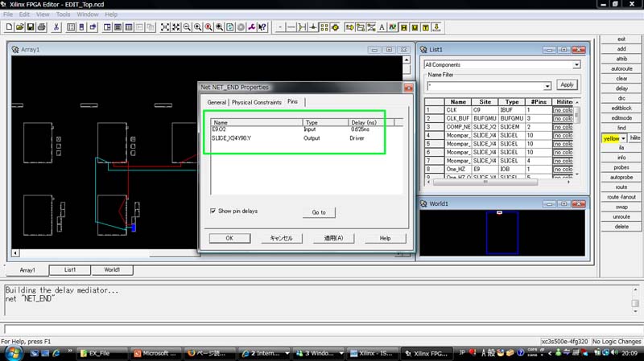This screenshot has width=644, height=361.
Task: Click the Zoom In magnifier with plus
Action: tap(197, 27)
